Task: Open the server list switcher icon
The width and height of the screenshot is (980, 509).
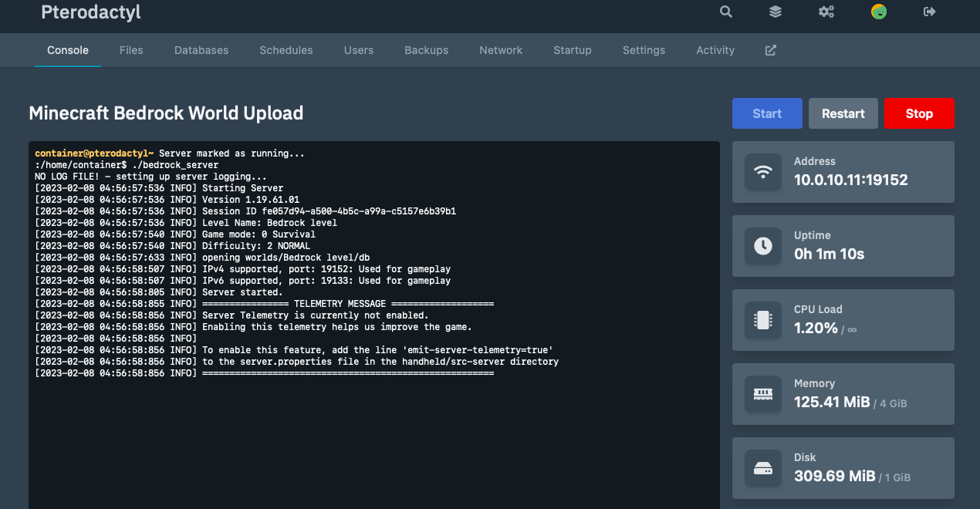Action: click(775, 12)
